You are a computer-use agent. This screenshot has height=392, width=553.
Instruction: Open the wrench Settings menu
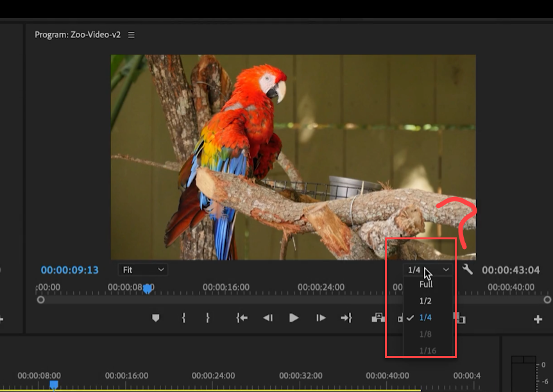tap(468, 270)
